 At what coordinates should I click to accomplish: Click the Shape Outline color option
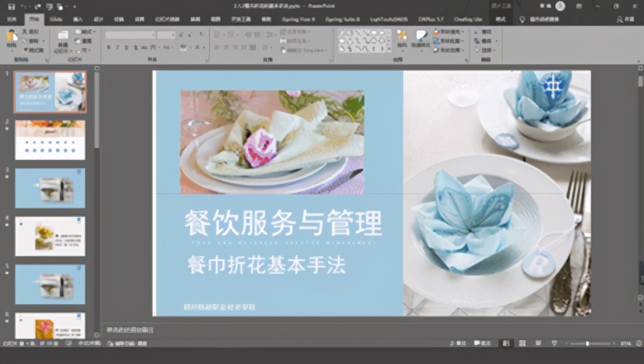[x=449, y=41]
